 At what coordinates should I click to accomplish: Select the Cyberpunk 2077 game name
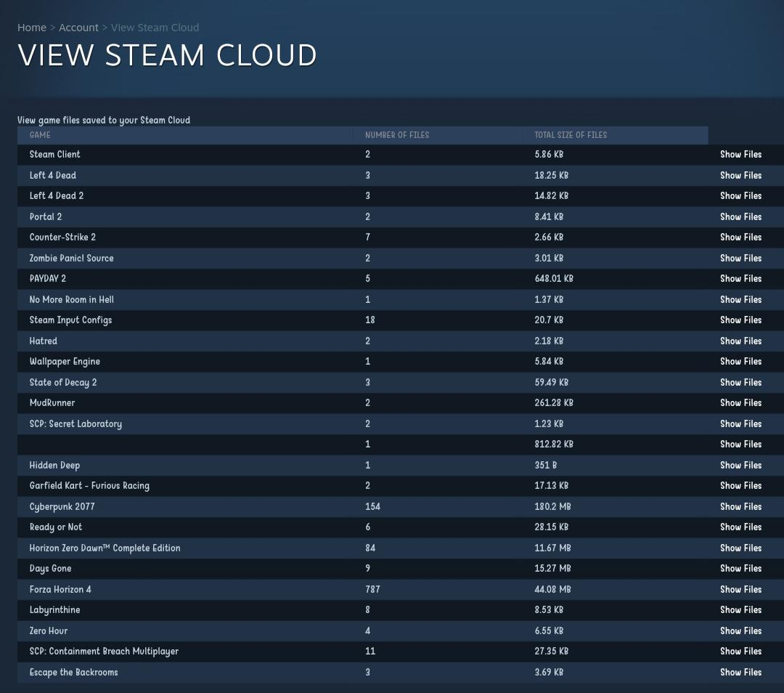pyautogui.click(x=62, y=507)
